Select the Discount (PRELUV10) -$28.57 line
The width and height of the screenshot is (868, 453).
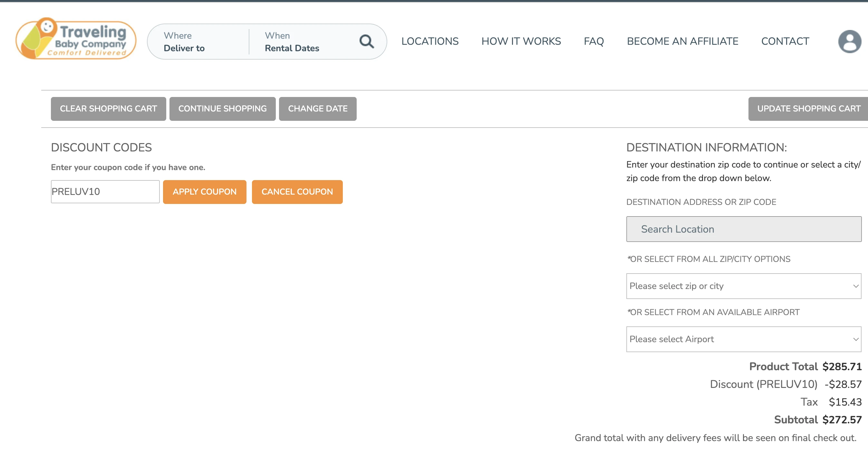786,384
